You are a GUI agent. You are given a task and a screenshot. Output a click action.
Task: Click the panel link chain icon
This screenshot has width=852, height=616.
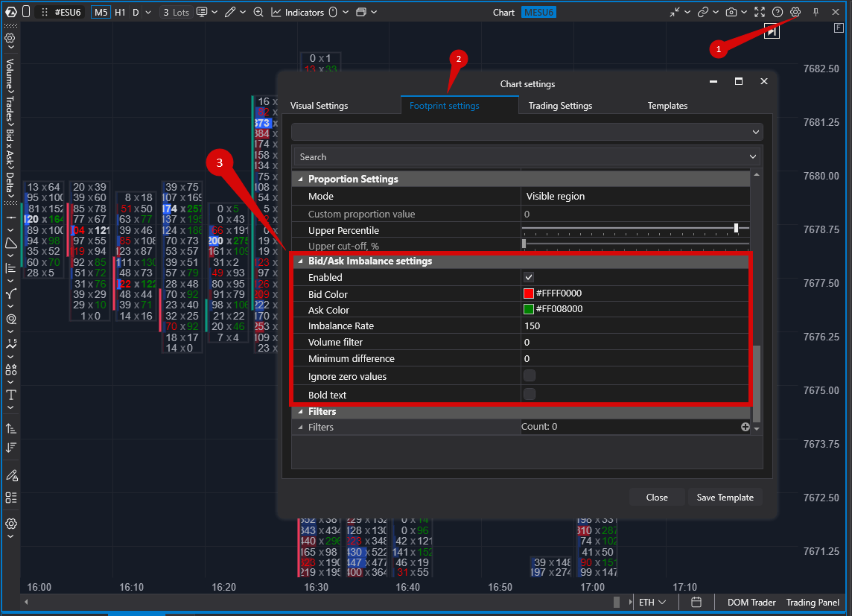pyautogui.click(x=703, y=12)
